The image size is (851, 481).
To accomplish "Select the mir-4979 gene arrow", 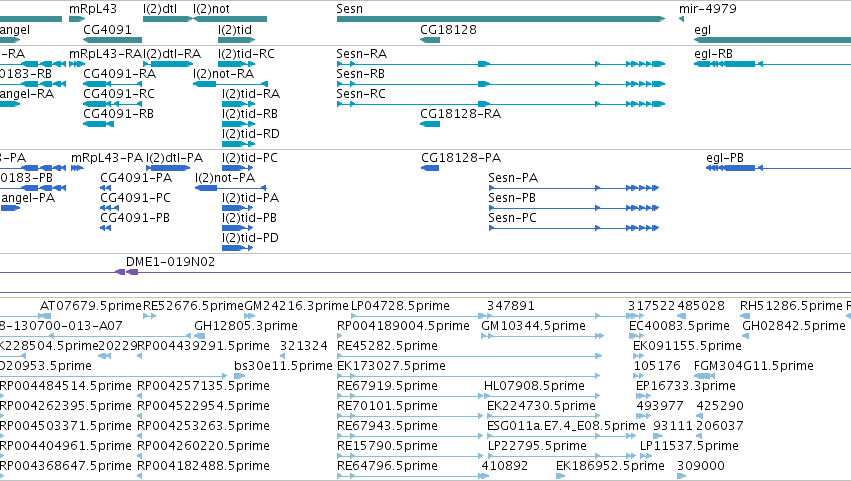I will (x=681, y=19).
